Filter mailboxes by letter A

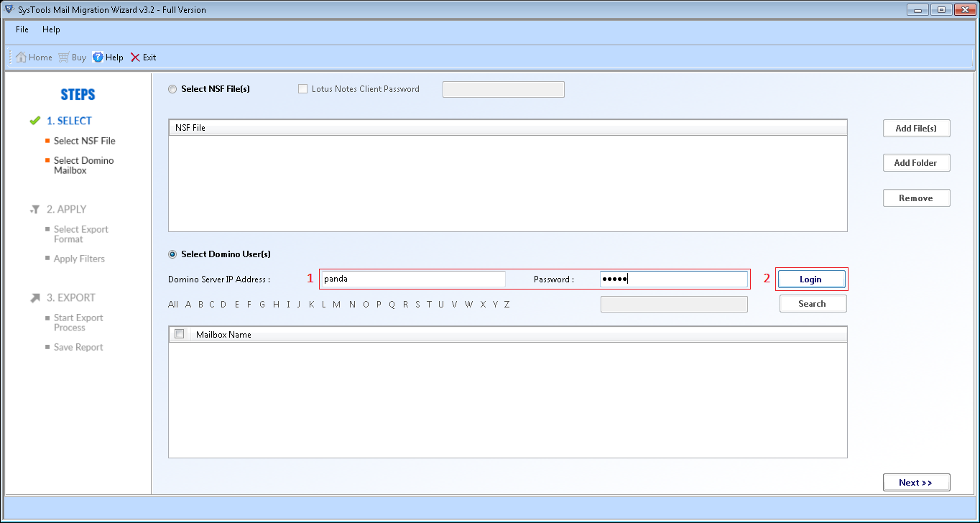pos(188,305)
